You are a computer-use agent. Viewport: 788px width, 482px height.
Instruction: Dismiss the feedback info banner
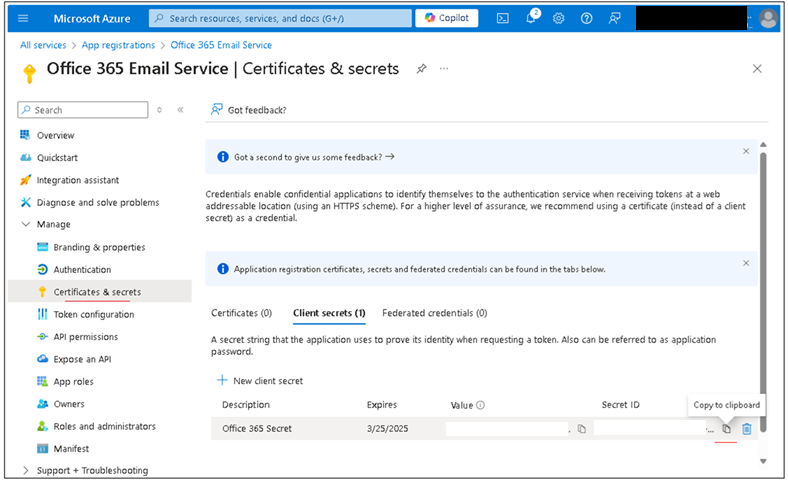click(746, 151)
